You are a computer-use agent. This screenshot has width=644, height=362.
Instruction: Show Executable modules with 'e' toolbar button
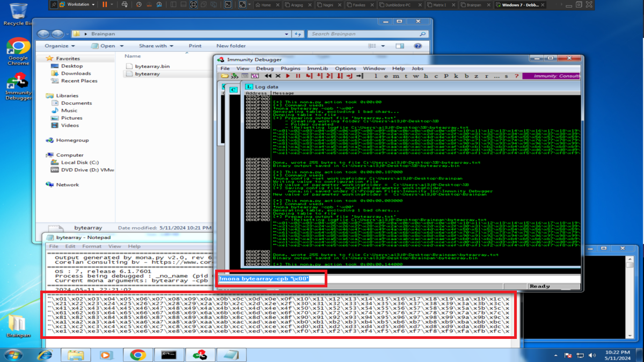386,76
